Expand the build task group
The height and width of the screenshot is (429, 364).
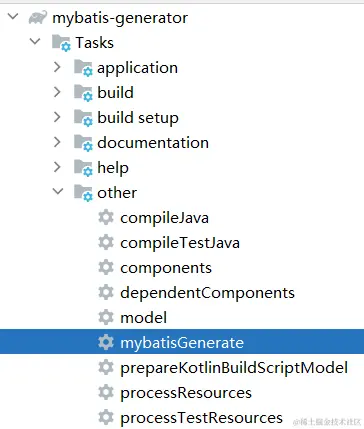pyautogui.click(x=57, y=92)
